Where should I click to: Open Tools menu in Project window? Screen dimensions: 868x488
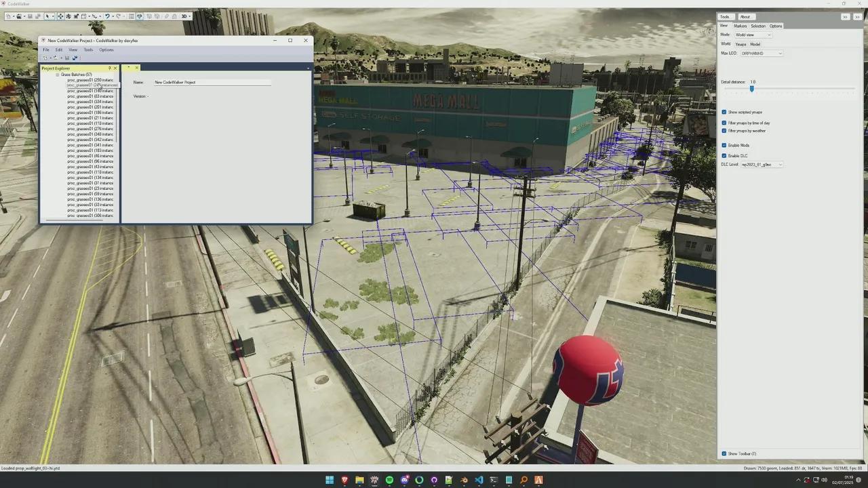(88, 49)
